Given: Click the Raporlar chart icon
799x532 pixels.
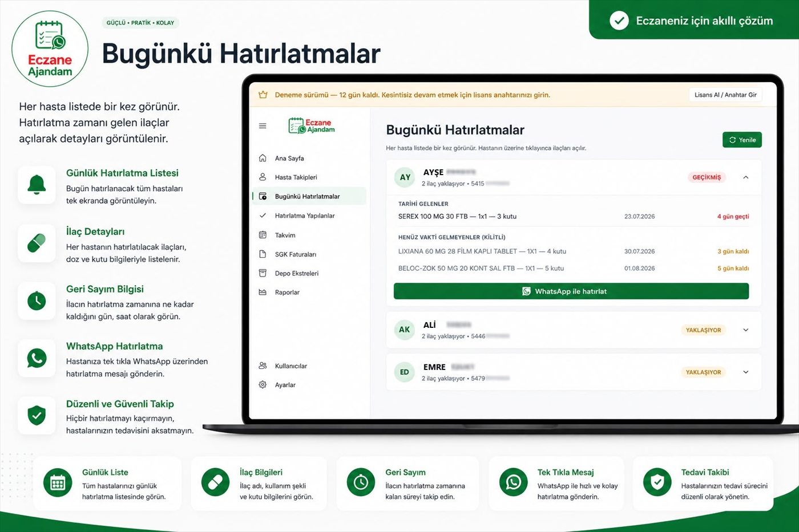Looking at the screenshot, I should [263, 292].
